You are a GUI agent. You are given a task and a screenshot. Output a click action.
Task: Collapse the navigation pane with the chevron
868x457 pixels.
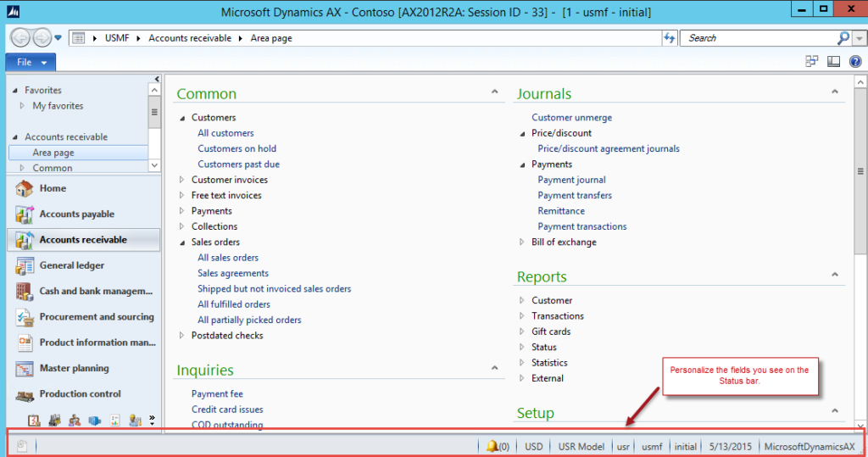coord(157,79)
